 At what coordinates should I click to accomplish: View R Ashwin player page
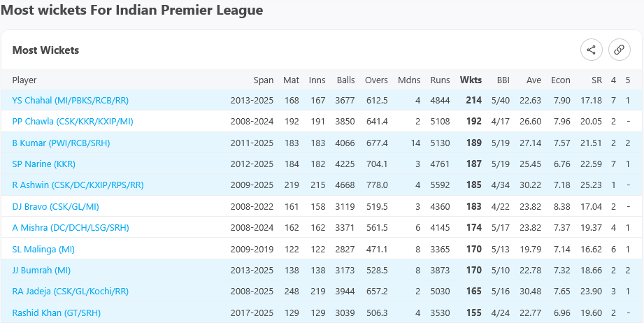pyautogui.click(x=78, y=185)
